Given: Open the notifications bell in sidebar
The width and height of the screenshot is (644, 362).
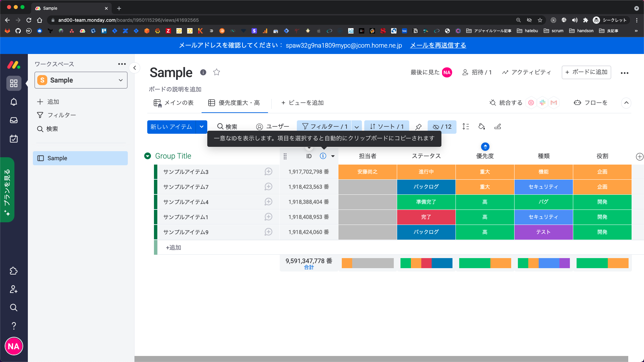Looking at the screenshot, I should point(14,102).
